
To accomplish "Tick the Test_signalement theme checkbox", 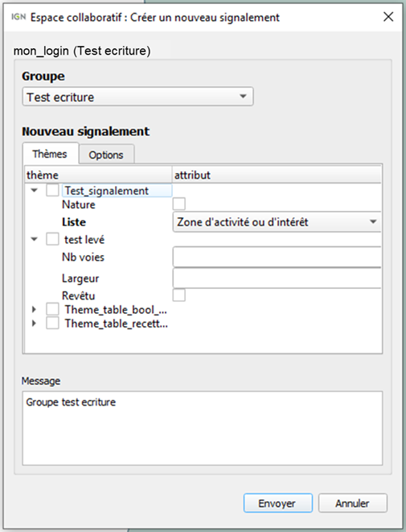I will tap(52, 190).
